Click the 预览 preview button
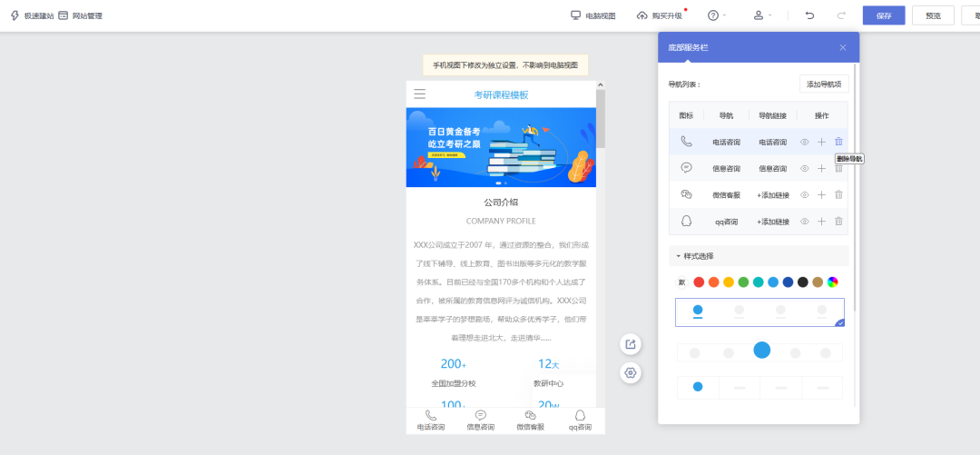This screenshot has width=980, height=455. [933, 15]
